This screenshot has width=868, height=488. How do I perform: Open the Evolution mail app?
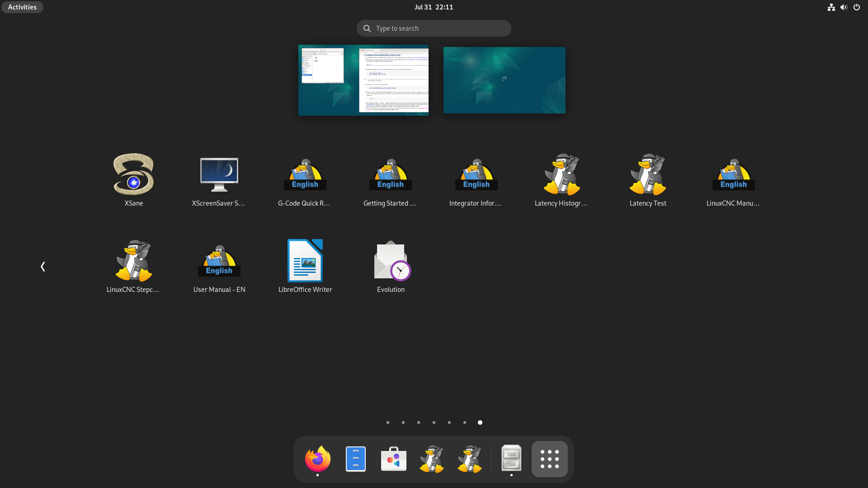pos(391,267)
